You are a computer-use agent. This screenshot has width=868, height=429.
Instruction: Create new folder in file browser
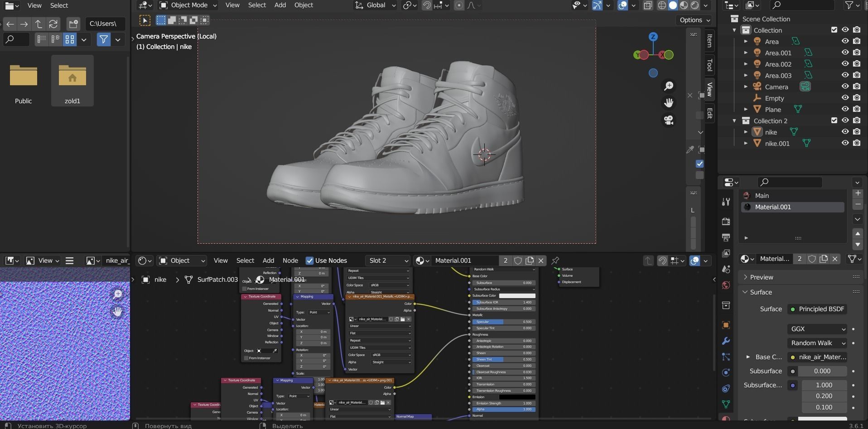tap(73, 24)
